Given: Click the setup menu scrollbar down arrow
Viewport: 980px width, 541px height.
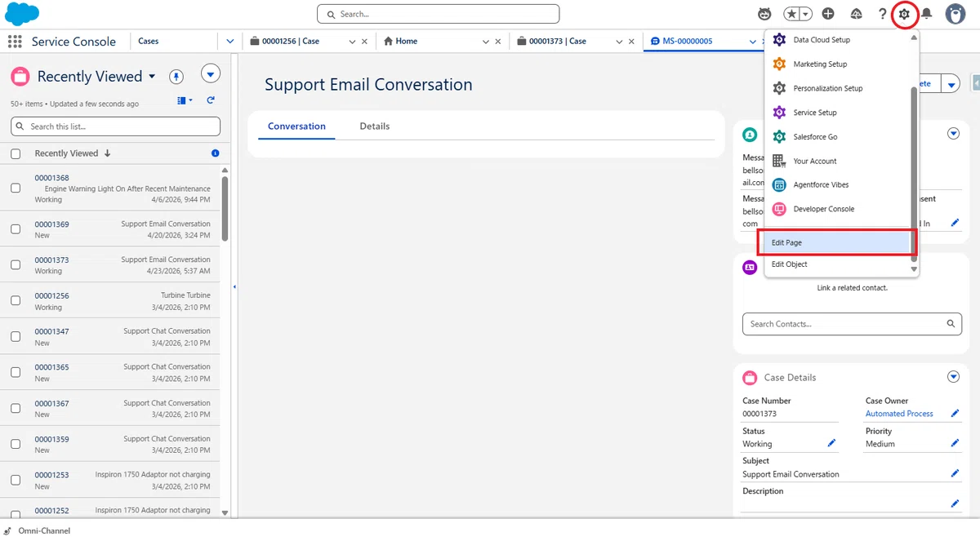Looking at the screenshot, I should (914, 269).
